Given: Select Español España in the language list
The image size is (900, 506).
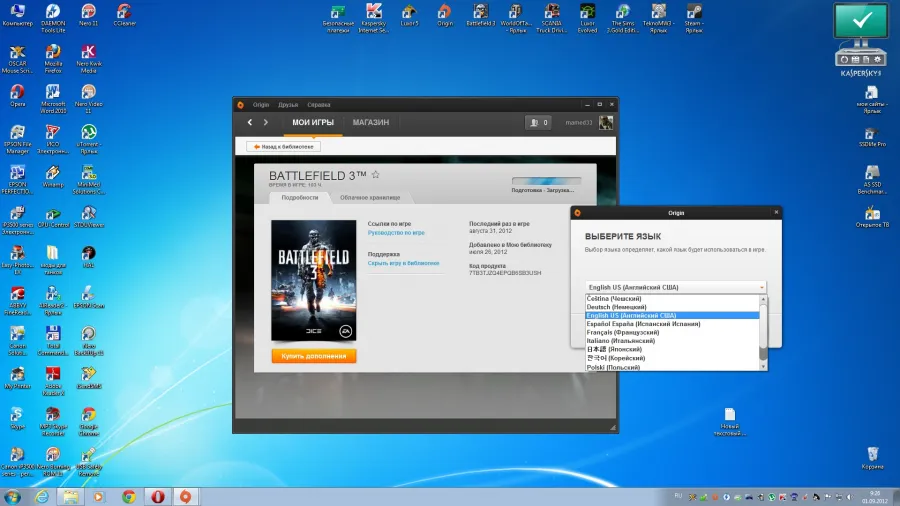Looking at the screenshot, I should (672, 324).
